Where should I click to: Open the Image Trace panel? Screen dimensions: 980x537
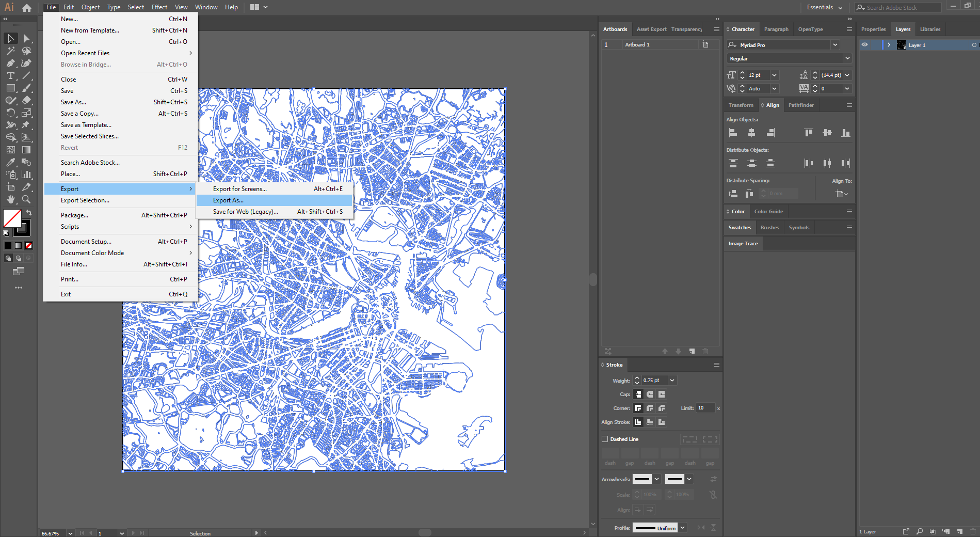click(x=743, y=243)
